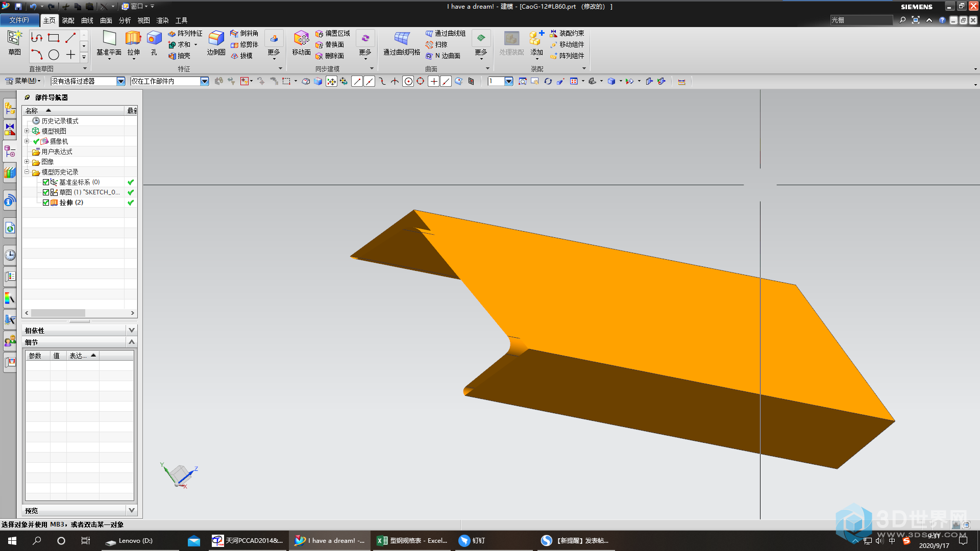
Task: Switch to the 分析 ribbon tab
Action: pyautogui.click(x=125, y=20)
